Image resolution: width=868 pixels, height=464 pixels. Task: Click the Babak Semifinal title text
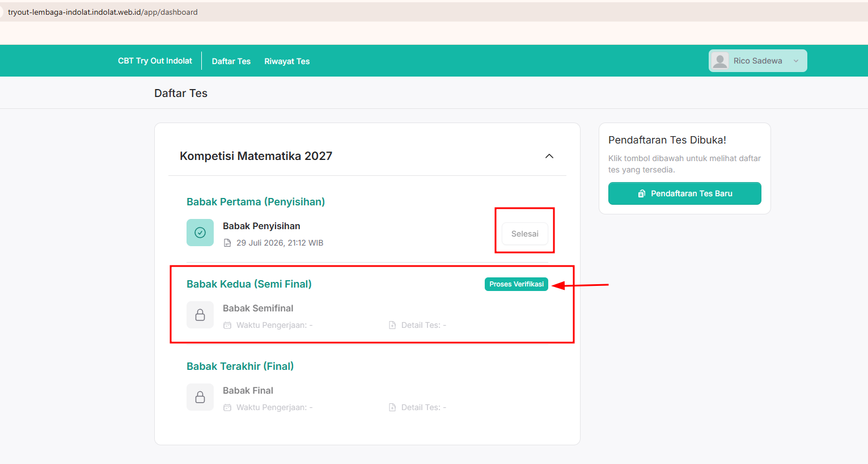258,308
